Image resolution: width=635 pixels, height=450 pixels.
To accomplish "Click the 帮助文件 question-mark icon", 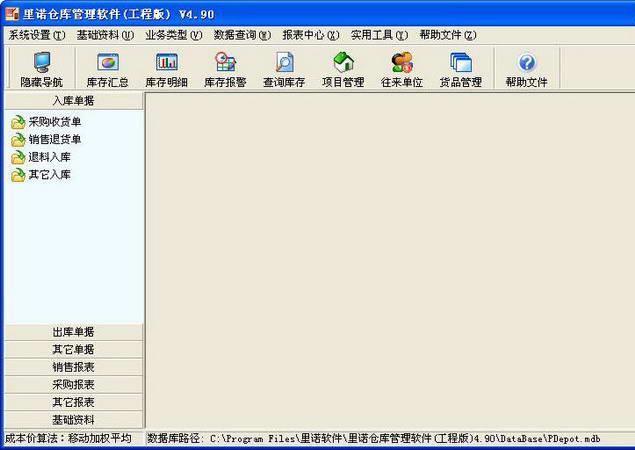I will [526, 63].
